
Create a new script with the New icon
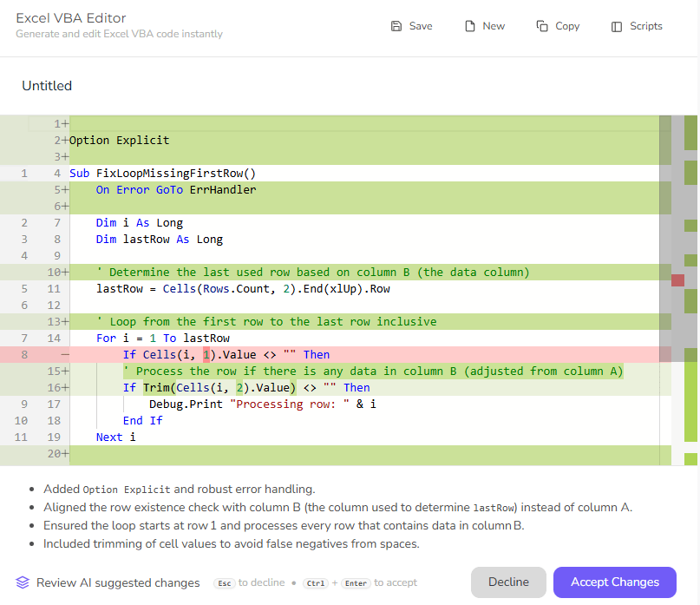pos(484,26)
